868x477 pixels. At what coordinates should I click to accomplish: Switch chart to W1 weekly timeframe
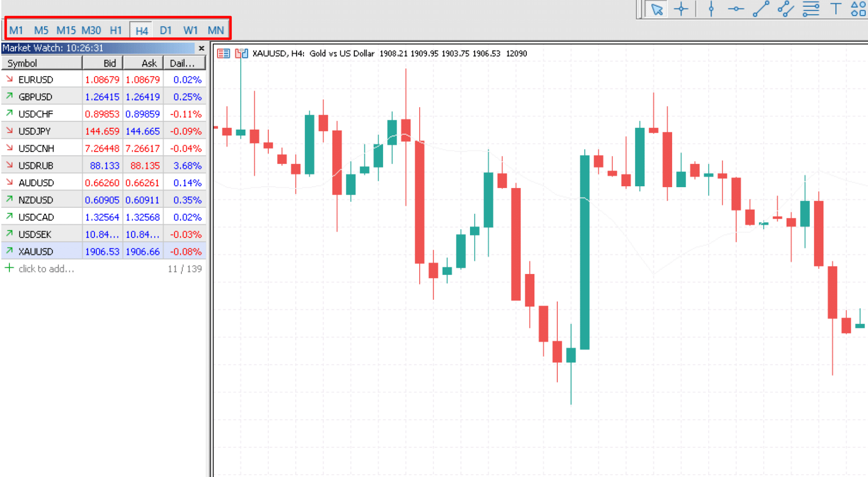tap(190, 30)
